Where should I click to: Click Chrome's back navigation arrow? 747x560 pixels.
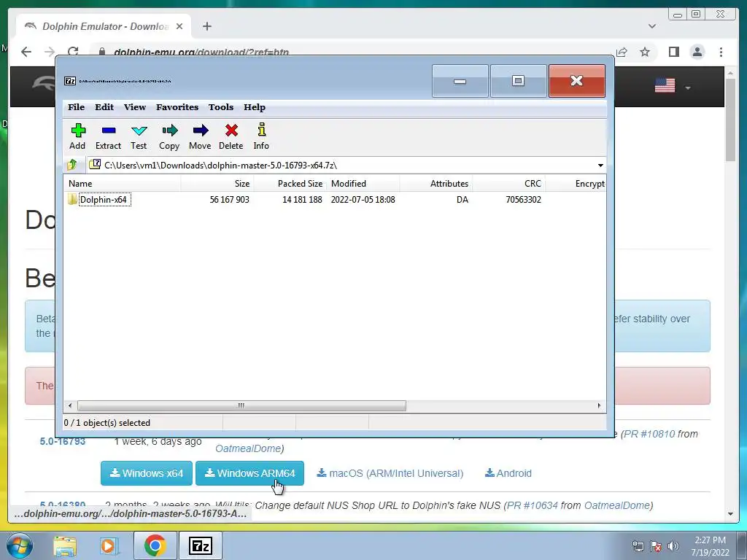[x=26, y=52]
